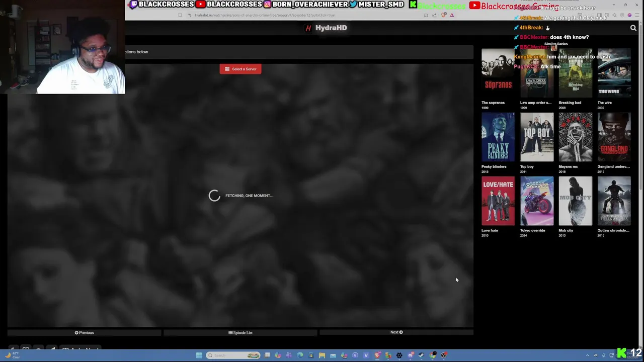This screenshot has height=362, width=644.
Task: Open the Breaking Bad poster thumbnail
Action: point(576,73)
